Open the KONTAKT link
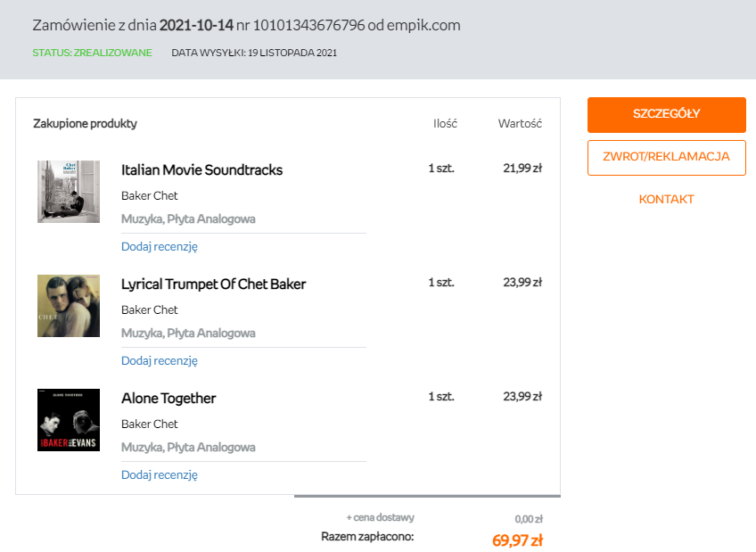The height and width of the screenshot is (552, 756). [x=666, y=200]
